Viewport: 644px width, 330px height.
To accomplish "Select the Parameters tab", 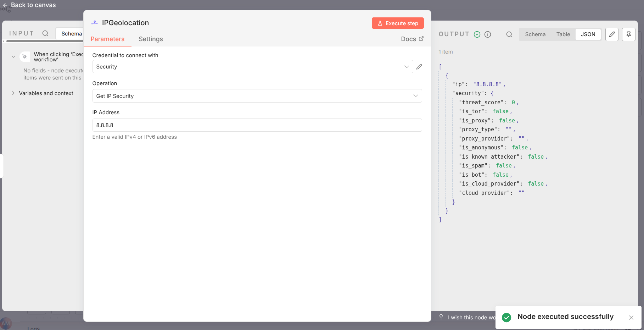I will pos(107,39).
